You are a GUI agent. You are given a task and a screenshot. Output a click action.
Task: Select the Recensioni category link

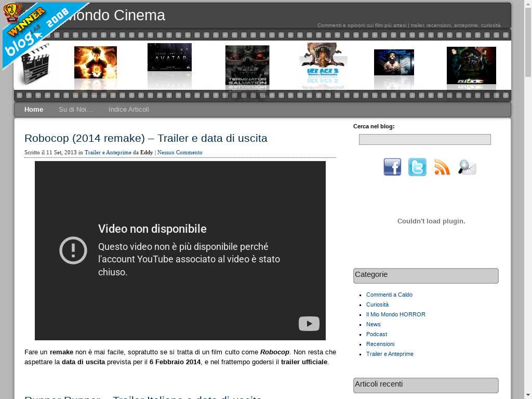tap(380, 344)
